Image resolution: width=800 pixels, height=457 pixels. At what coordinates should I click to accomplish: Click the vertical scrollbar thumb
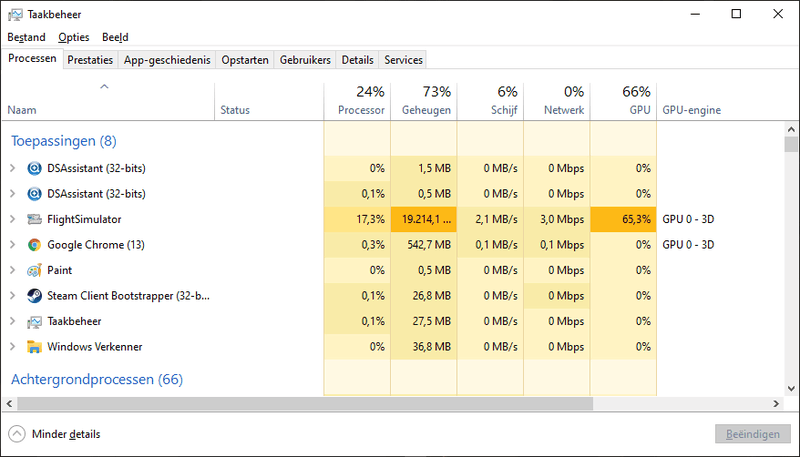[x=791, y=144]
